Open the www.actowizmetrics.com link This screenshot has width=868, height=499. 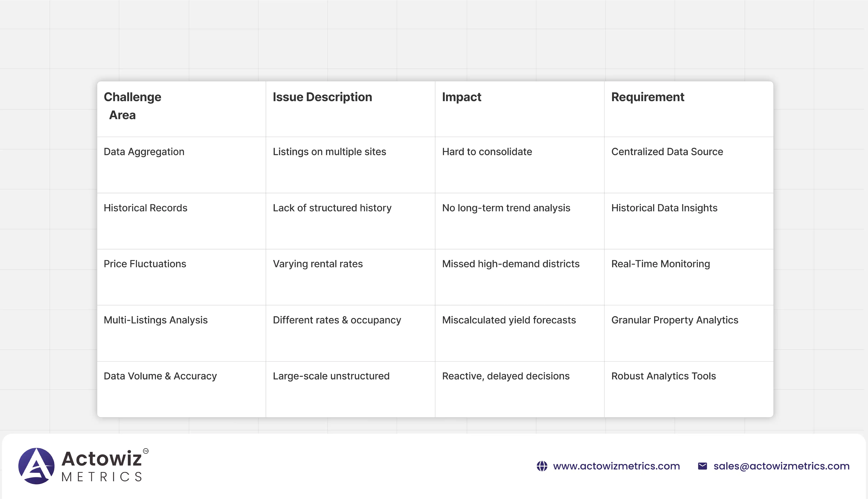[x=616, y=466]
